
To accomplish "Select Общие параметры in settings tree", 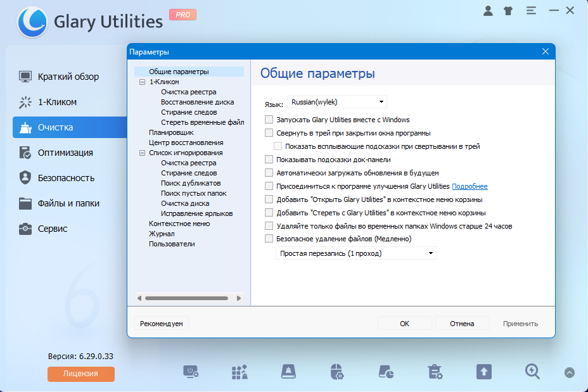I will [x=179, y=72].
